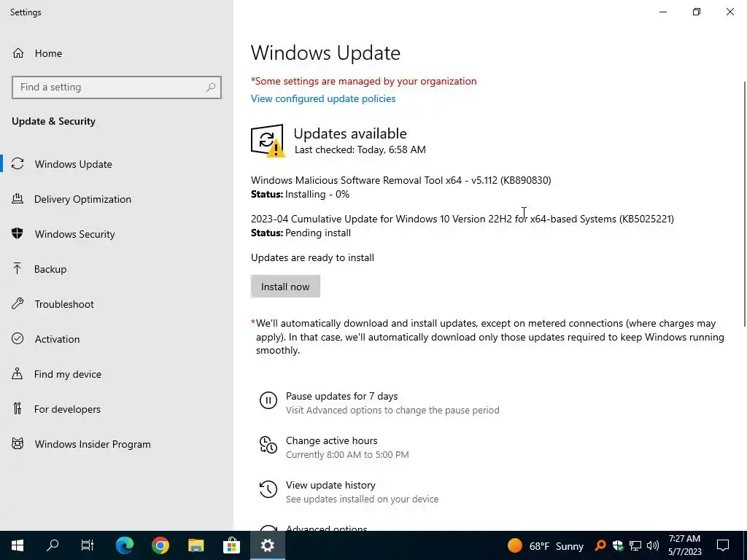Click the Activation checkmark circle icon
Image resolution: width=747 pixels, height=560 pixels.
(x=18, y=338)
